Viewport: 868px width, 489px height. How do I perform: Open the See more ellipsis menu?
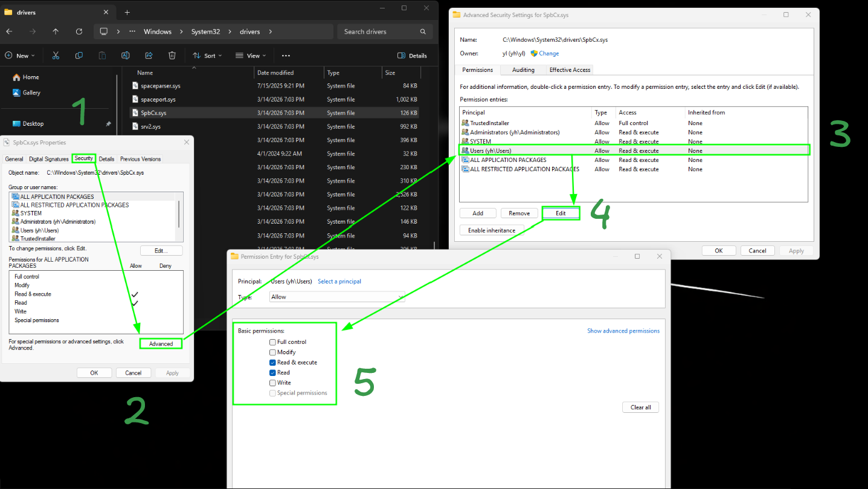(286, 56)
